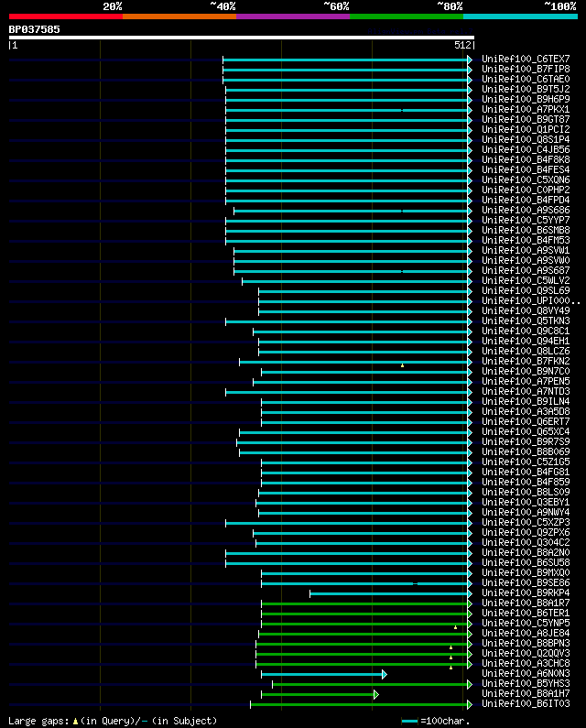Image resolution: width=586 pixels, height=728 pixels.
Task: Select UniRef100_B8A1R7 hit
Action: pos(526,603)
